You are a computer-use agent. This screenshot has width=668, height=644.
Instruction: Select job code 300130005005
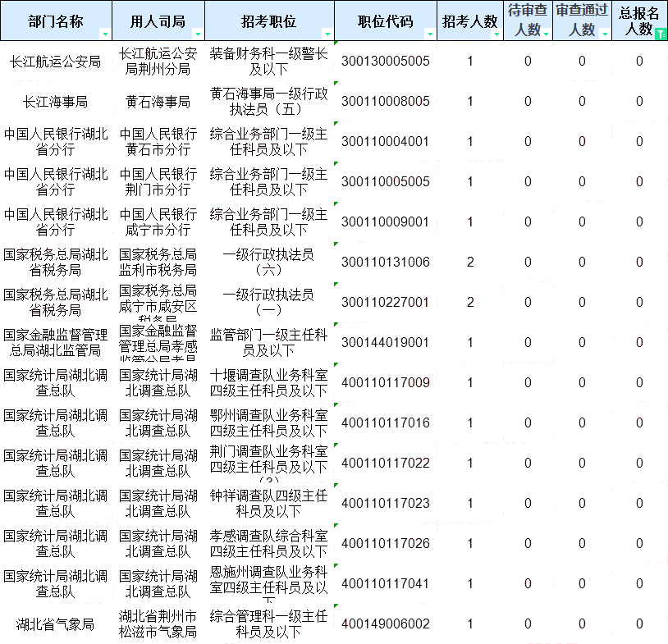tap(386, 62)
